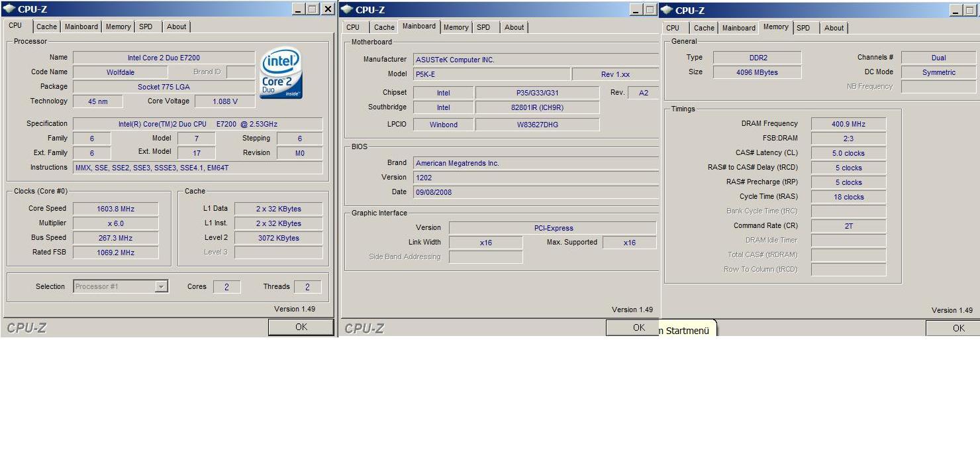
Task: Click the LPCIO value 'W83627DHG'
Action: pos(537,125)
